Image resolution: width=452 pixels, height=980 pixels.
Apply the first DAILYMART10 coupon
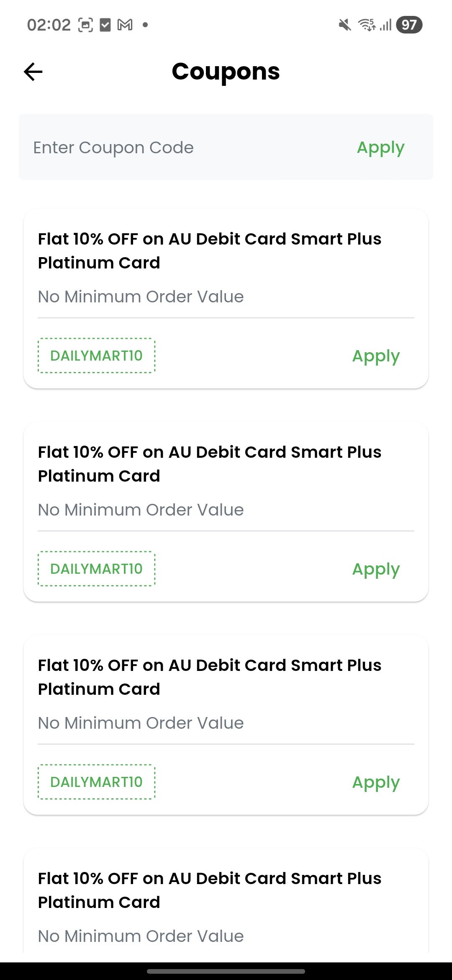376,356
